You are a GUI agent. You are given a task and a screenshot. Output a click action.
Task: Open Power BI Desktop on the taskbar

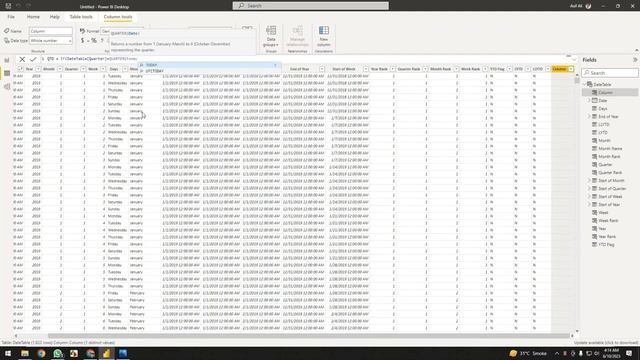click(107, 353)
